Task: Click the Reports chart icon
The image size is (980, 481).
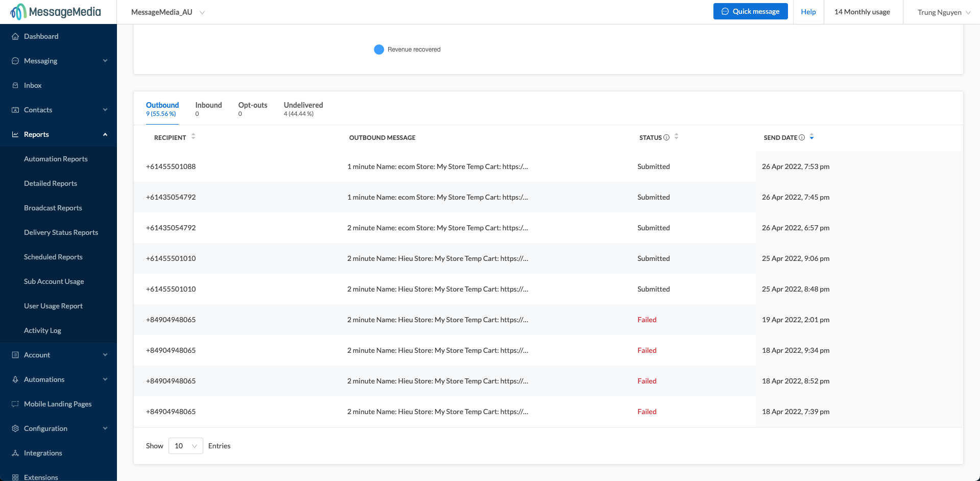Action: pyautogui.click(x=15, y=134)
